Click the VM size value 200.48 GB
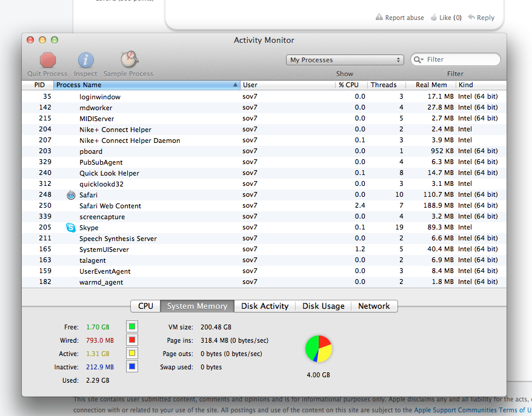Screen dimensions: 532x416 pyautogui.click(x=216, y=327)
